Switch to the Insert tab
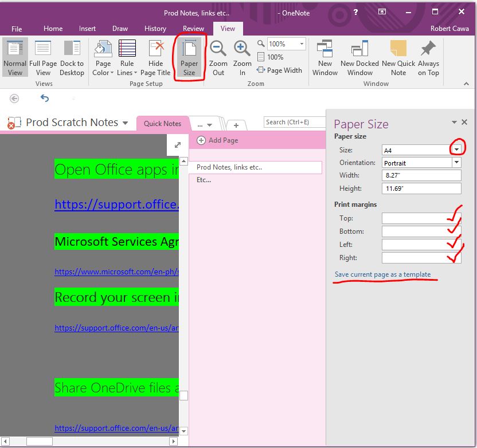 point(87,29)
